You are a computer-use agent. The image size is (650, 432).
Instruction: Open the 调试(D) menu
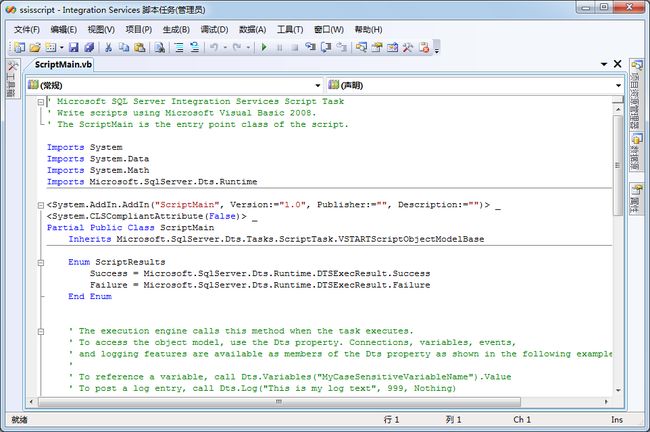214,29
